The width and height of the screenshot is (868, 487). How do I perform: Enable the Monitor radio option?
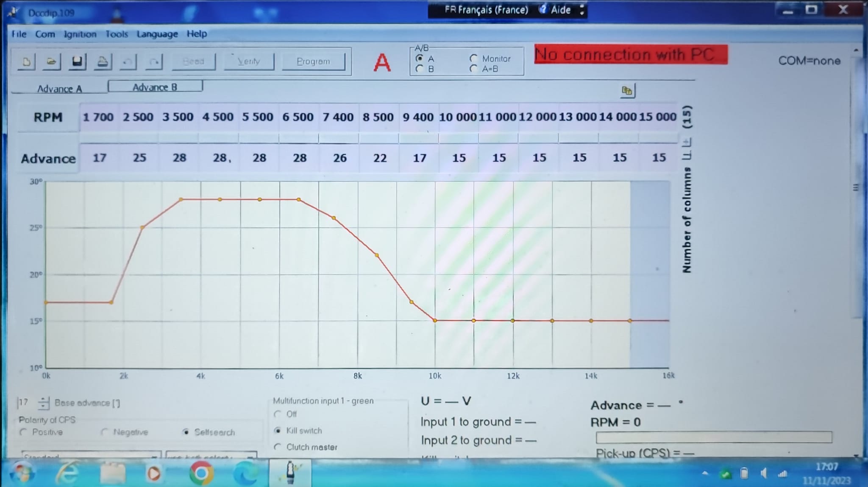click(x=474, y=59)
